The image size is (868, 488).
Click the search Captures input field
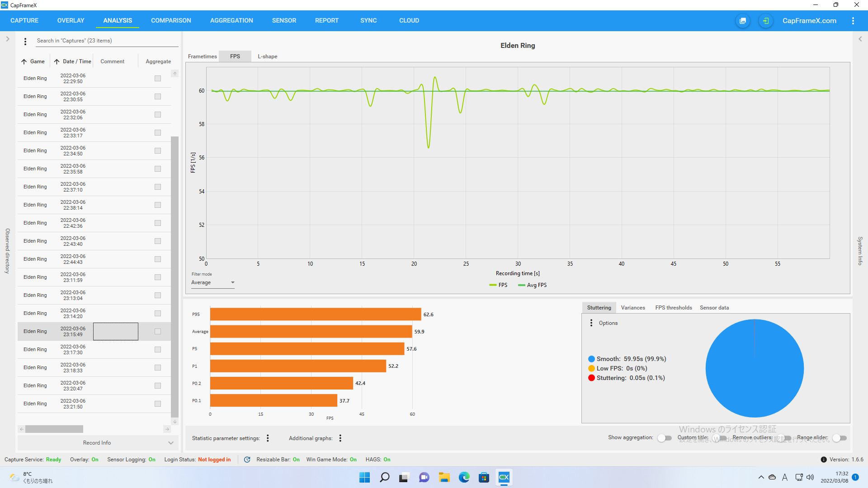pyautogui.click(x=106, y=41)
